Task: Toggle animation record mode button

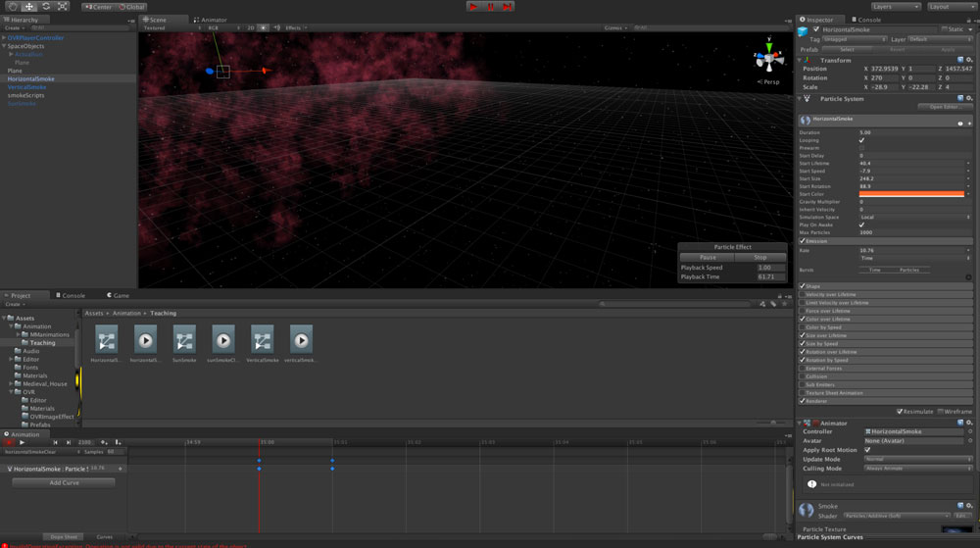Action: [x=9, y=442]
